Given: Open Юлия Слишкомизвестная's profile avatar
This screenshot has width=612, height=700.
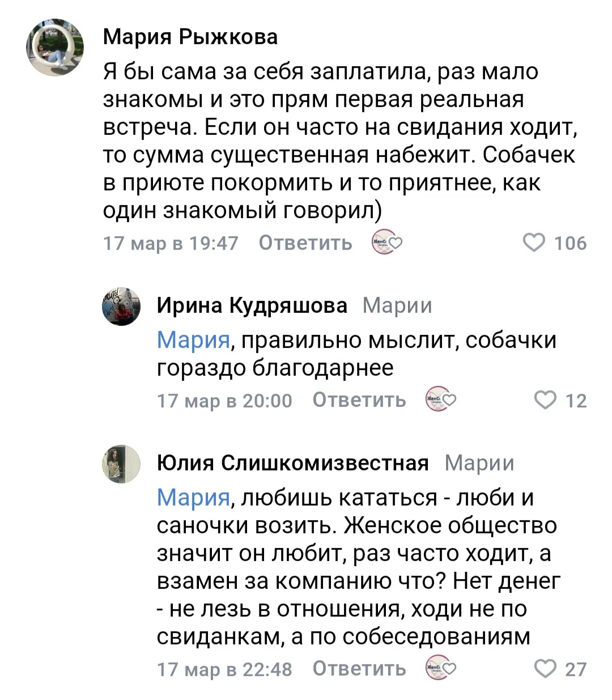Looking at the screenshot, I should tap(121, 464).
